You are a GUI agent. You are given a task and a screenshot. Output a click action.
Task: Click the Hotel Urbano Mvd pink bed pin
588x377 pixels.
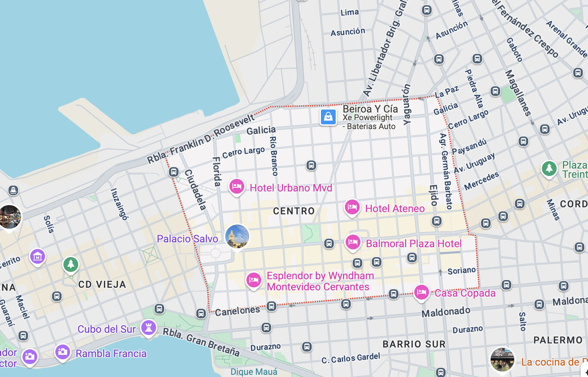click(236, 187)
